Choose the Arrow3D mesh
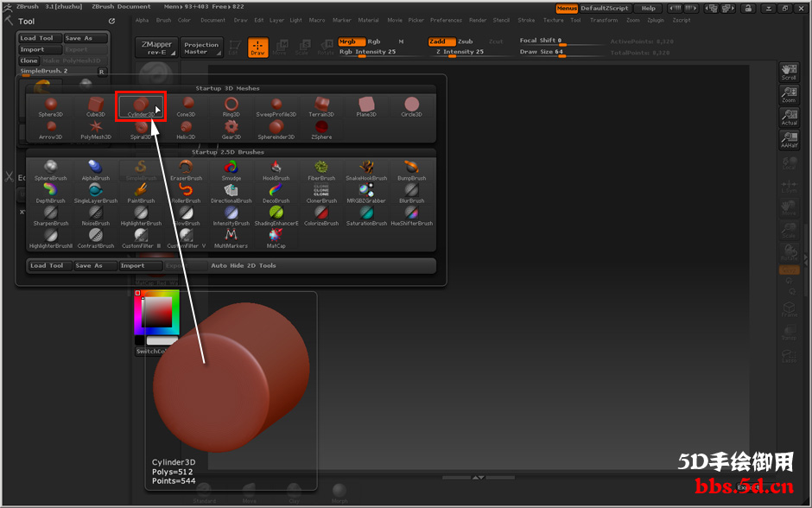 50,130
